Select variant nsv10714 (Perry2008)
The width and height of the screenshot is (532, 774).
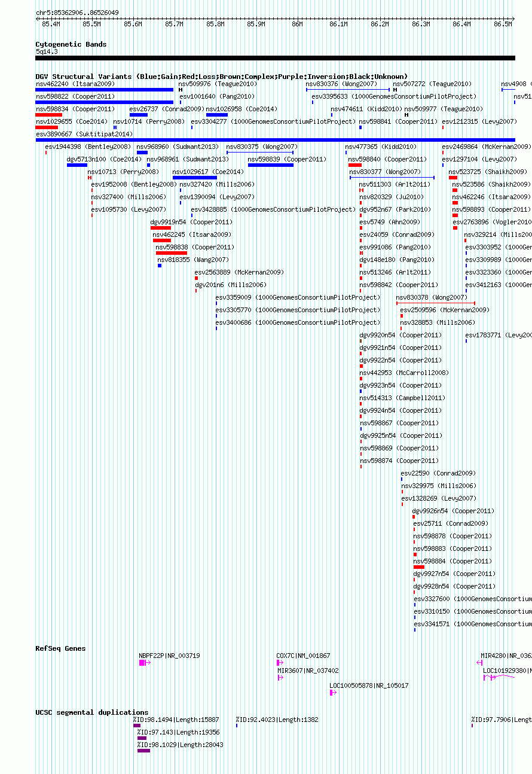pos(149,121)
